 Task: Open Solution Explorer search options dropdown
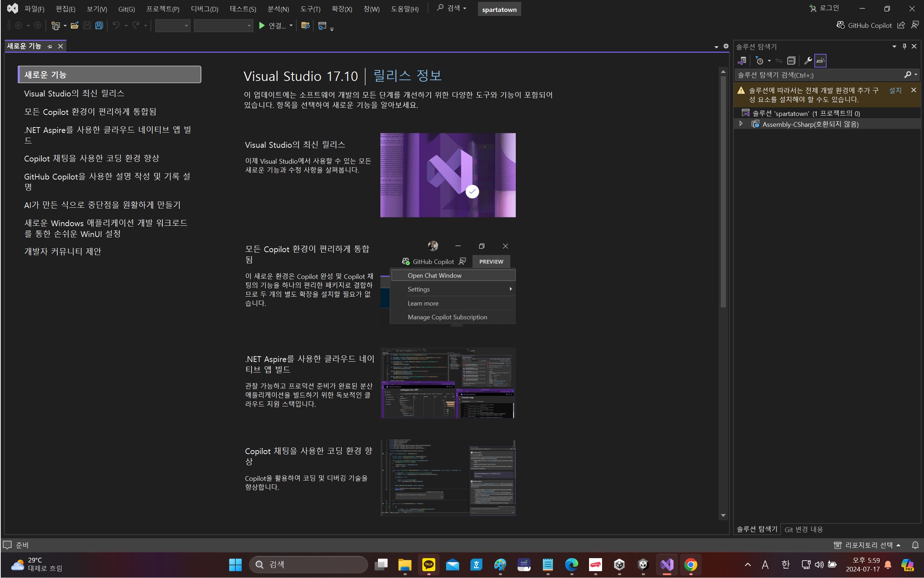(916, 75)
